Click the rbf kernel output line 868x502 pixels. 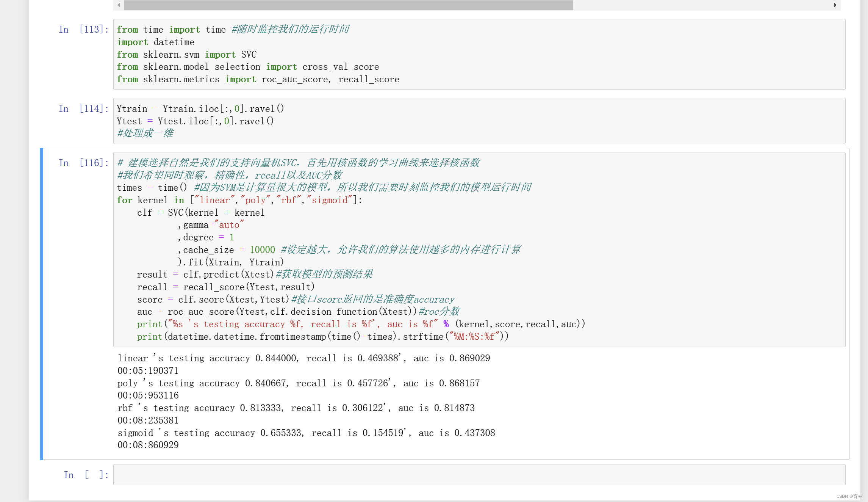point(296,408)
